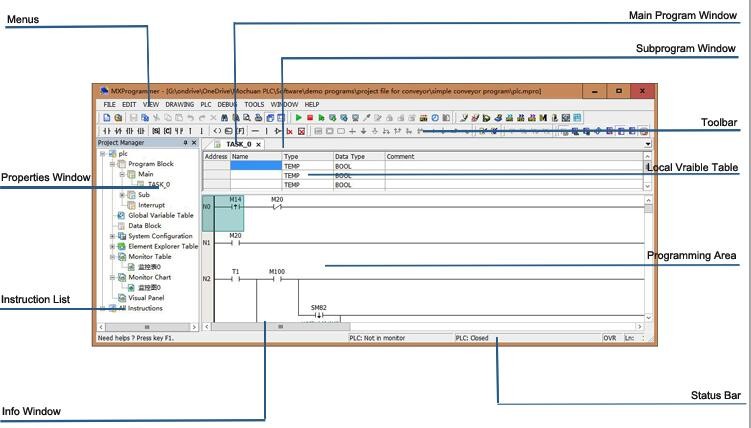Expand the System Configuration tree node

[x=113, y=236]
